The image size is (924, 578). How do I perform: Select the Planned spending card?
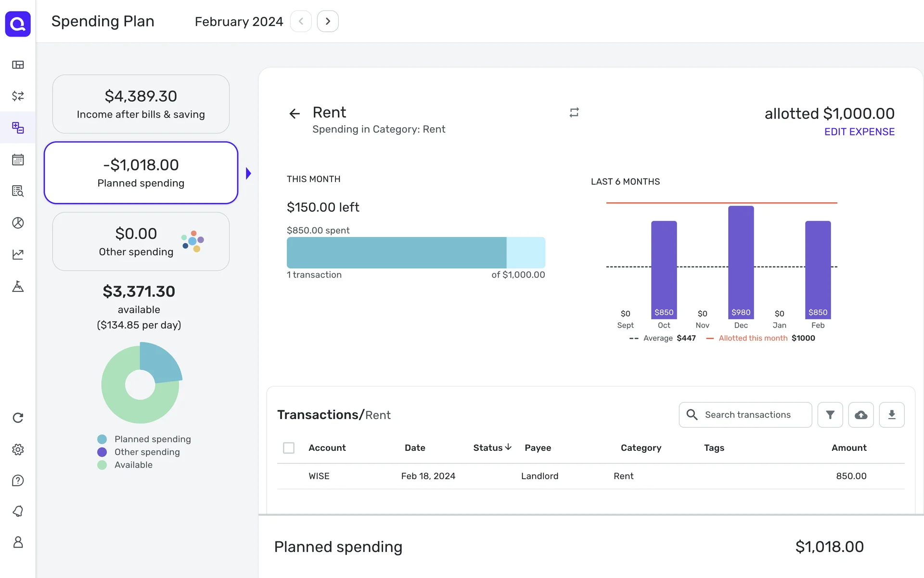[141, 173]
